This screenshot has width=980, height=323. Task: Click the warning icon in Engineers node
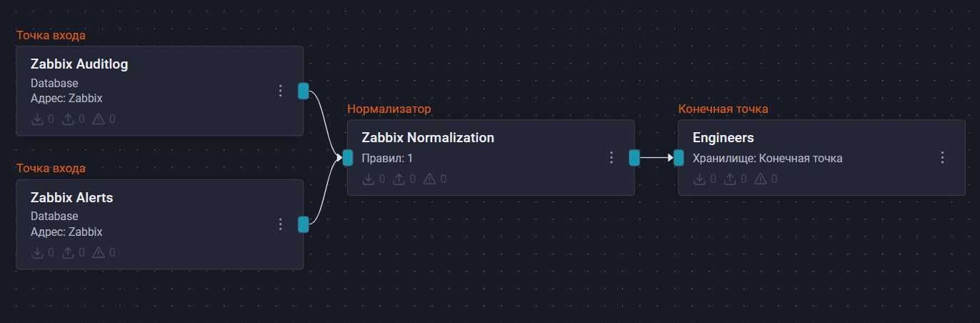point(760,179)
